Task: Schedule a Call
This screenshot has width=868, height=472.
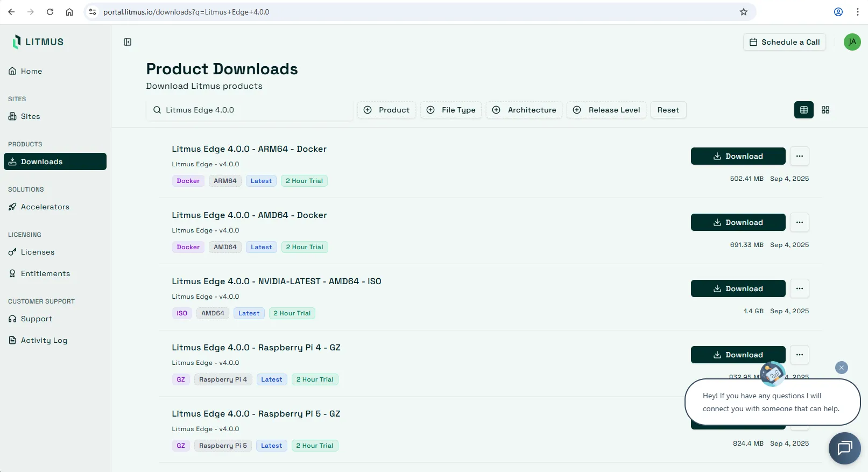Action: [x=785, y=42]
